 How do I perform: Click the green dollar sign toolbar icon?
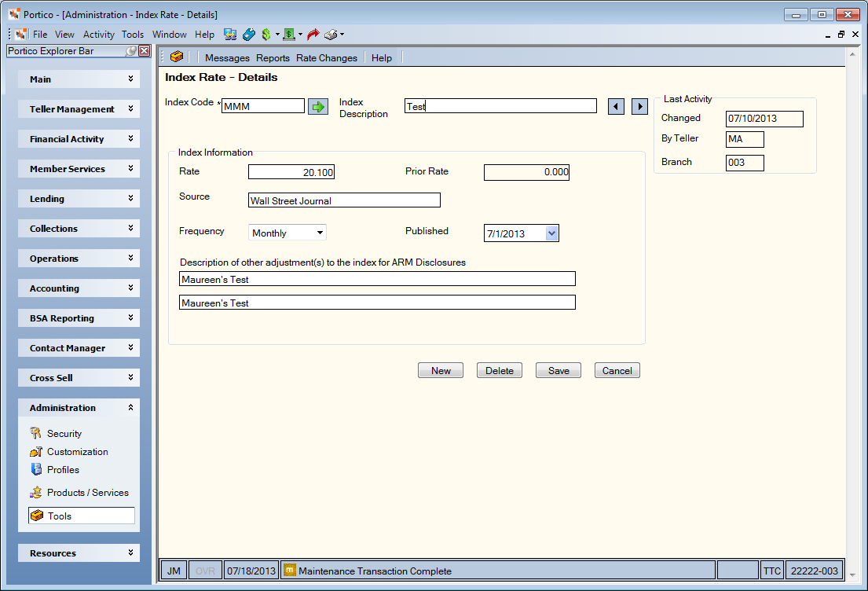266,35
